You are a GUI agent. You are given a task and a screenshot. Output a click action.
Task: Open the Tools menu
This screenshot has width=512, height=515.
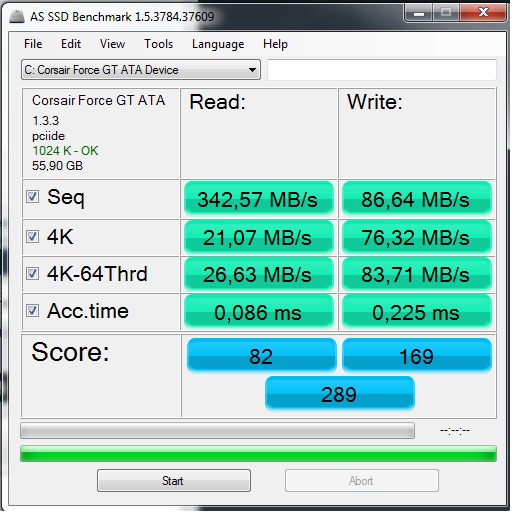(x=158, y=44)
